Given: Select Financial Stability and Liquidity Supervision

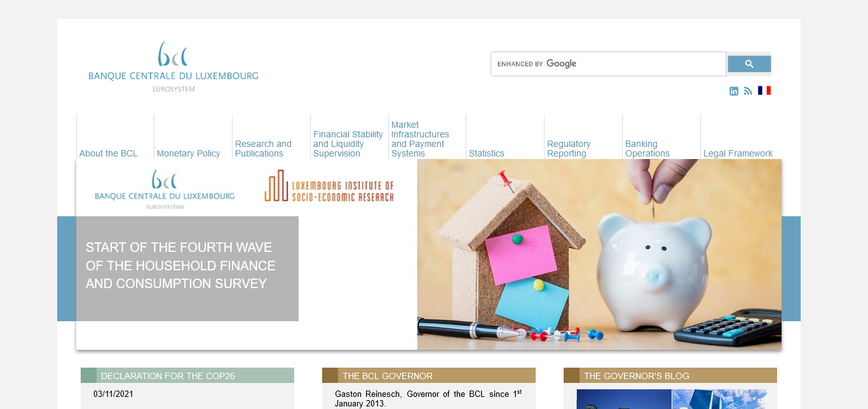Looking at the screenshot, I should tap(348, 144).
